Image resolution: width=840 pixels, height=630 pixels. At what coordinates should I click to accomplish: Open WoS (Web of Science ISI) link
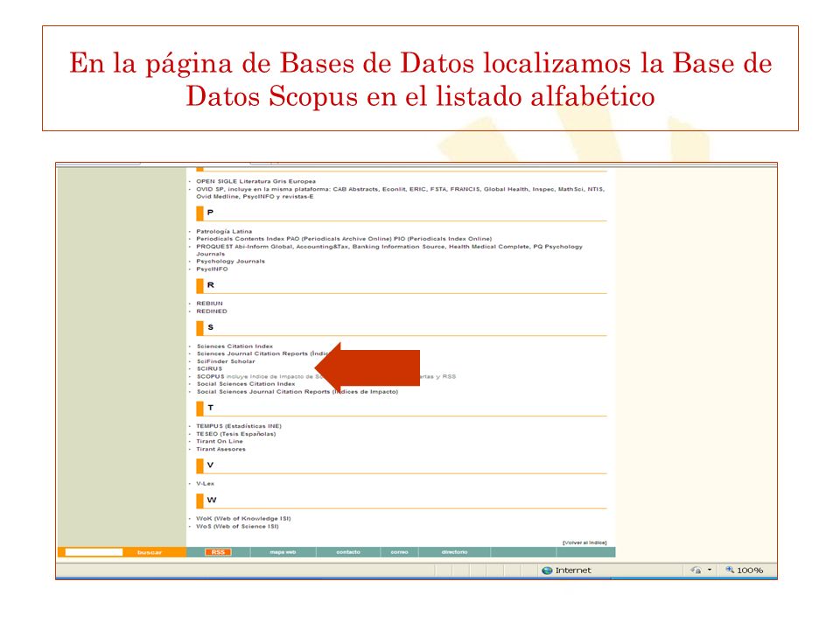tap(237, 527)
